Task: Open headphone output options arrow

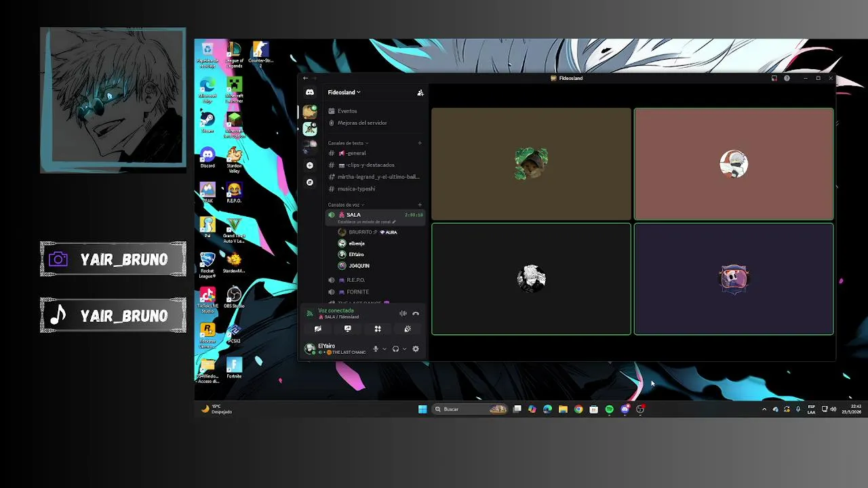Action: [x=404, y=349]
